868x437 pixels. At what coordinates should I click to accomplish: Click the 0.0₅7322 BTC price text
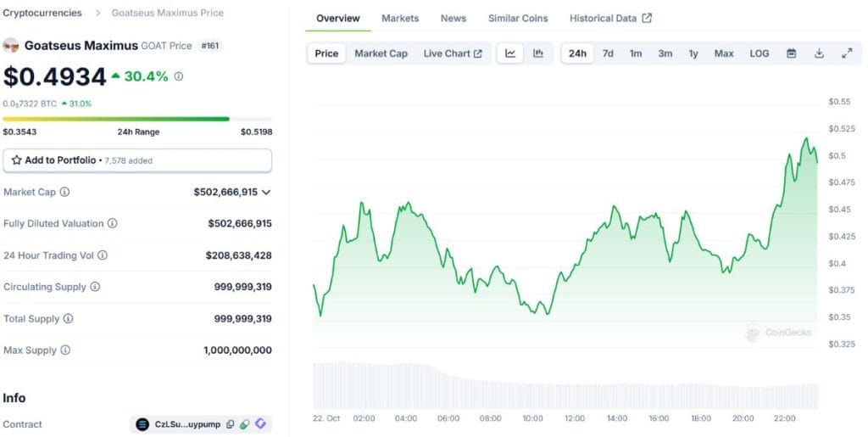30,104
